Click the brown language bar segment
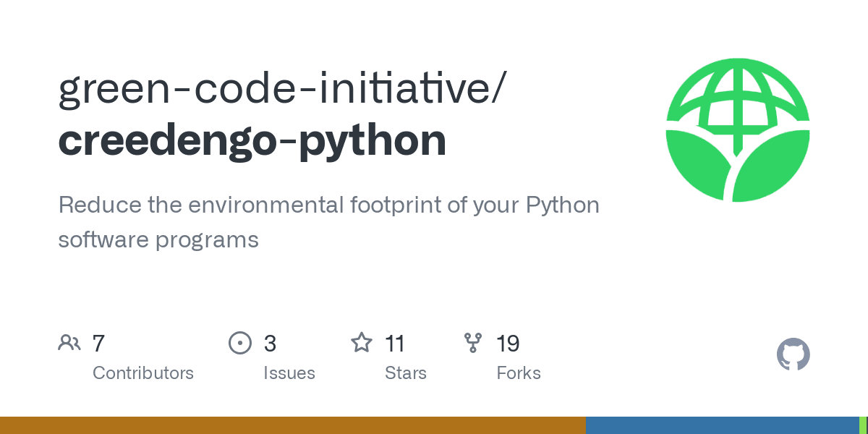The height and width of the screenshot is (434, 868). tap(292, 425)
